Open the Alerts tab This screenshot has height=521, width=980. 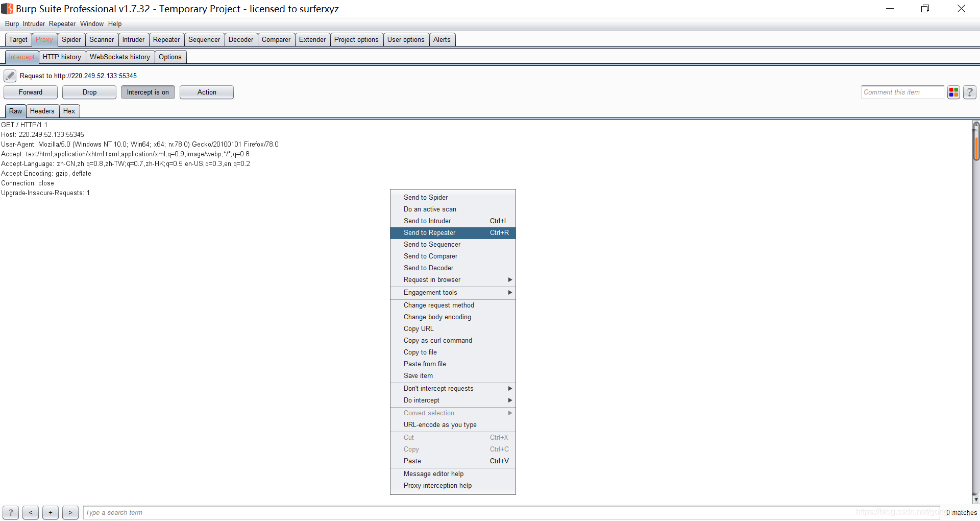tap(442, 40)
